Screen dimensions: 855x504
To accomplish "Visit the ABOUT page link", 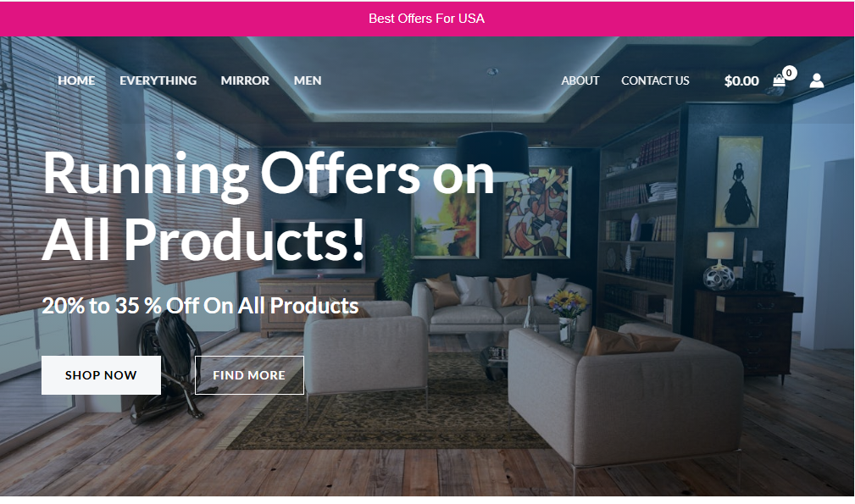I will pos(580,80).
